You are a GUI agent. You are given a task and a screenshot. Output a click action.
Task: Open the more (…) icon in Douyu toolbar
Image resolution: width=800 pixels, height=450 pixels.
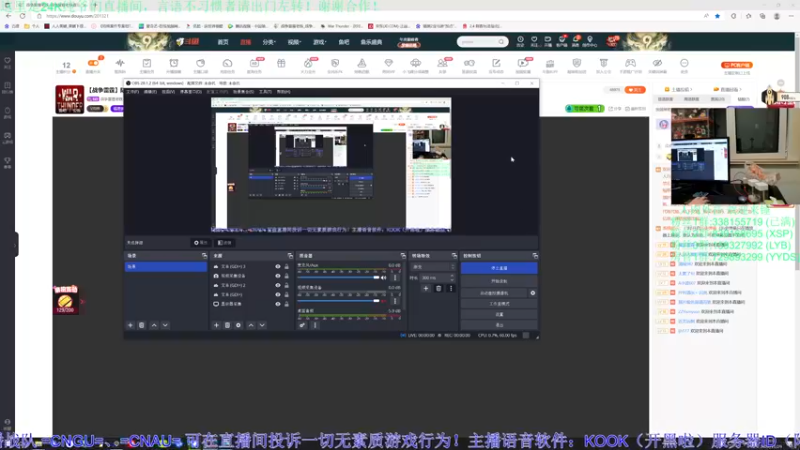pyautogui.click(x=684, y=63)
